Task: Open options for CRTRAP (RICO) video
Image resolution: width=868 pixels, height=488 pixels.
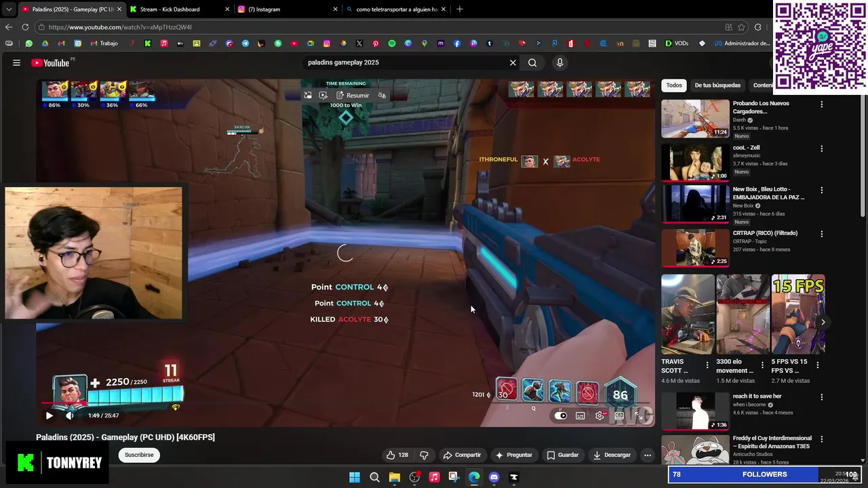Action: point(822,234)
